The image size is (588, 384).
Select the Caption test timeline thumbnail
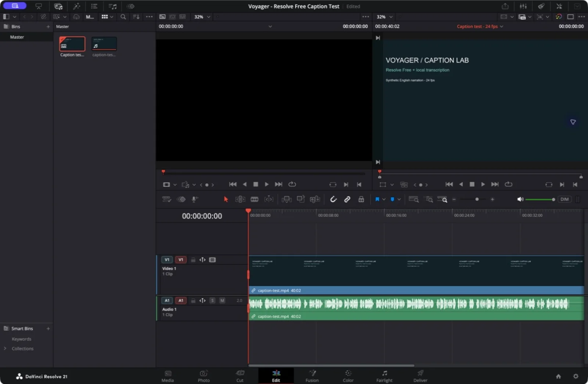[x=72, y=44]
